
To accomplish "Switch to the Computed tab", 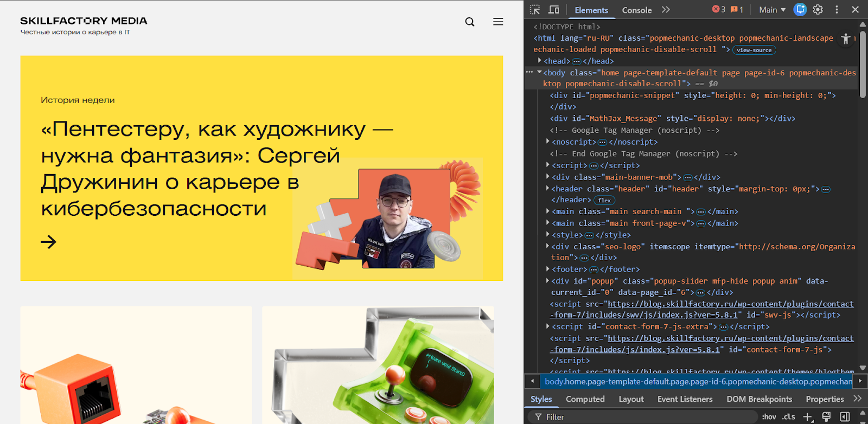I will click(x=585, y=399).
